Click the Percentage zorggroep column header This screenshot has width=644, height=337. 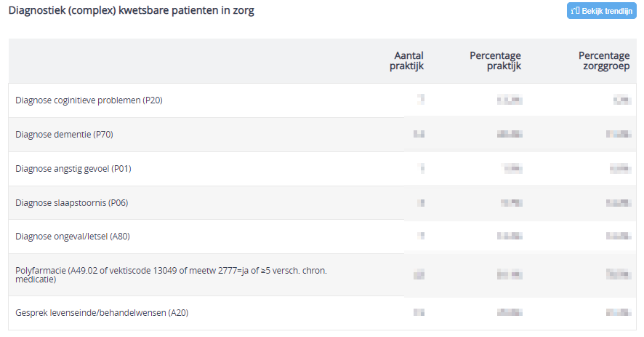604,61
